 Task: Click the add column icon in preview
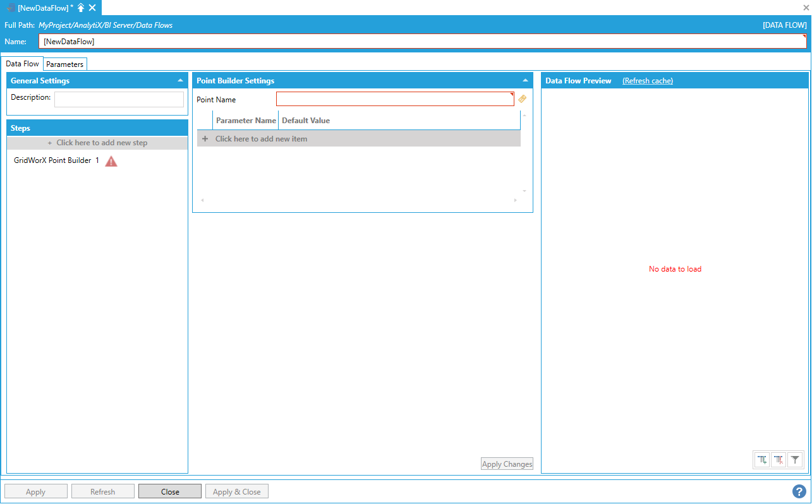tap(763, 460)
